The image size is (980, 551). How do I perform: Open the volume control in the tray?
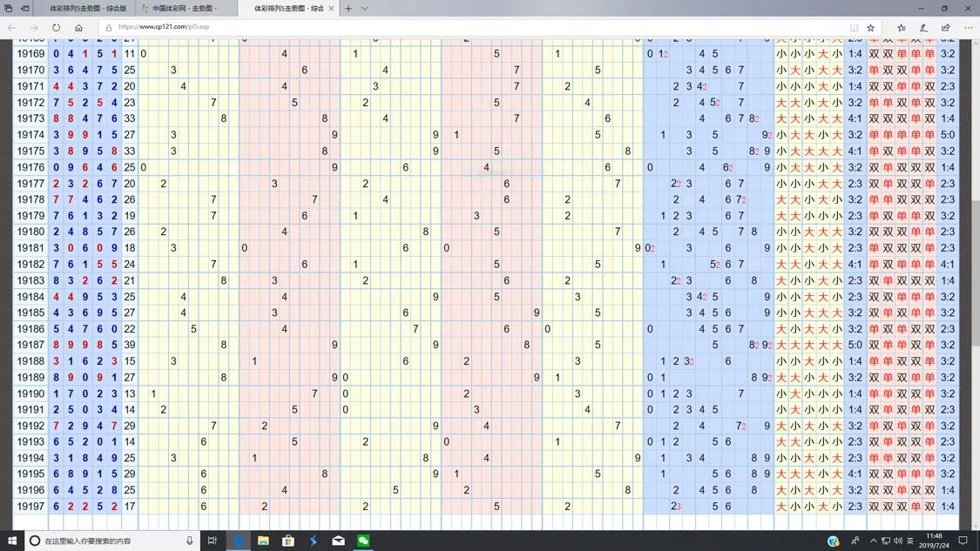click(898, 541)
